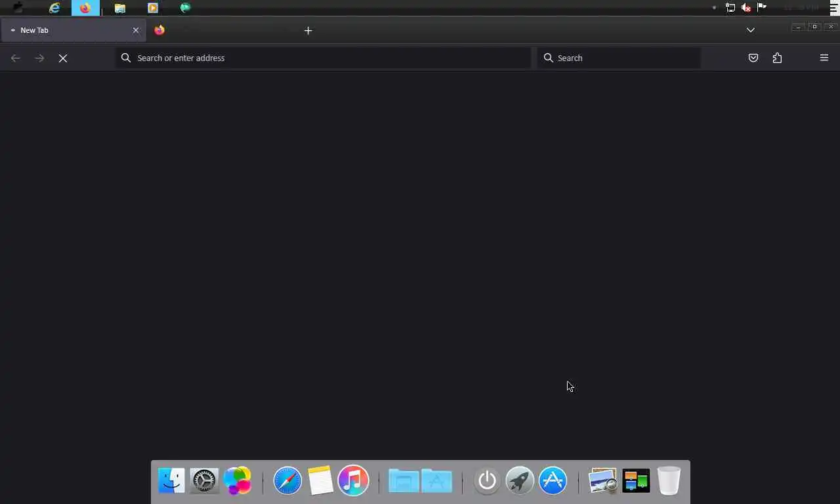
Task: Select the Firefox icon in the top bar
Action: pyautogui.click(x=85, y=8)
